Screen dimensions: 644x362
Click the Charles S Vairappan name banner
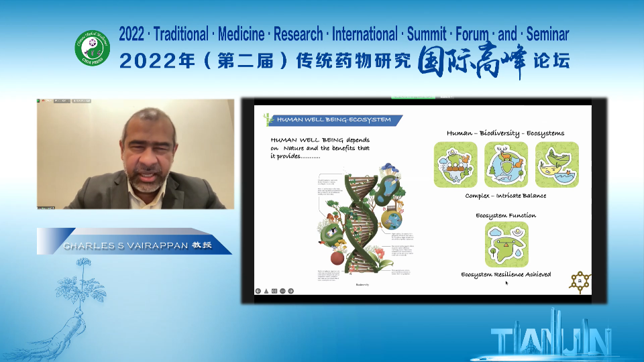(x=134, y=245)
